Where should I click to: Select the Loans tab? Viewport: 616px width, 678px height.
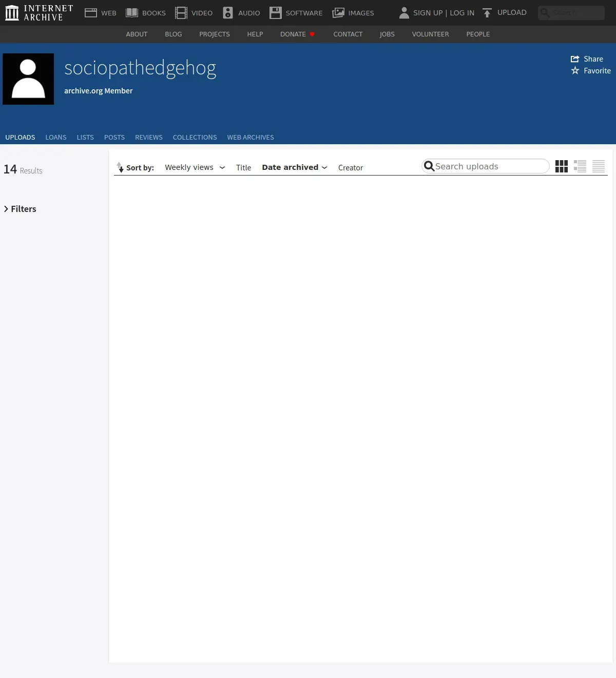tap(56, 138)
